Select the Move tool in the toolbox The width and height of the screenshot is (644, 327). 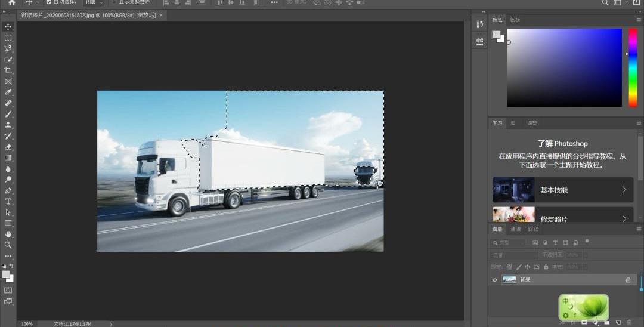(8, 27)
